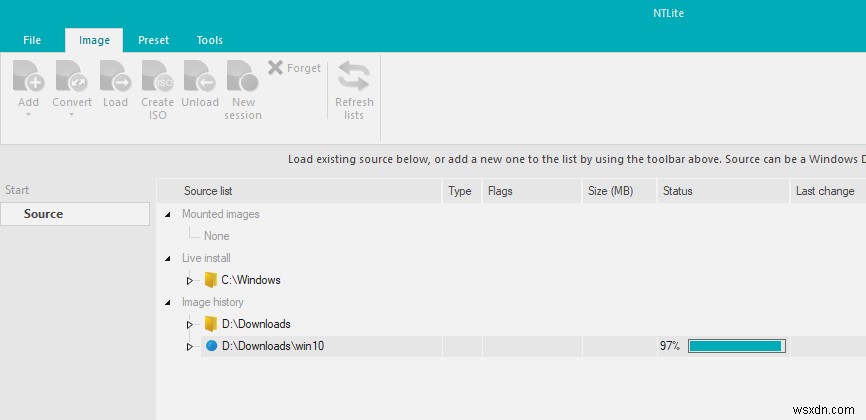Expand the D:\Downloads tree node

pos(189,325)
